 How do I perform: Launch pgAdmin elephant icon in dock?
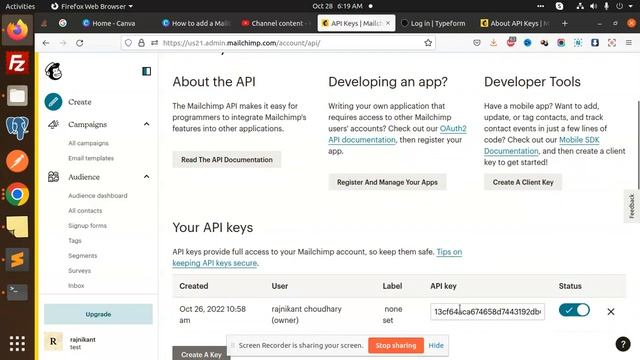(17, 128)
